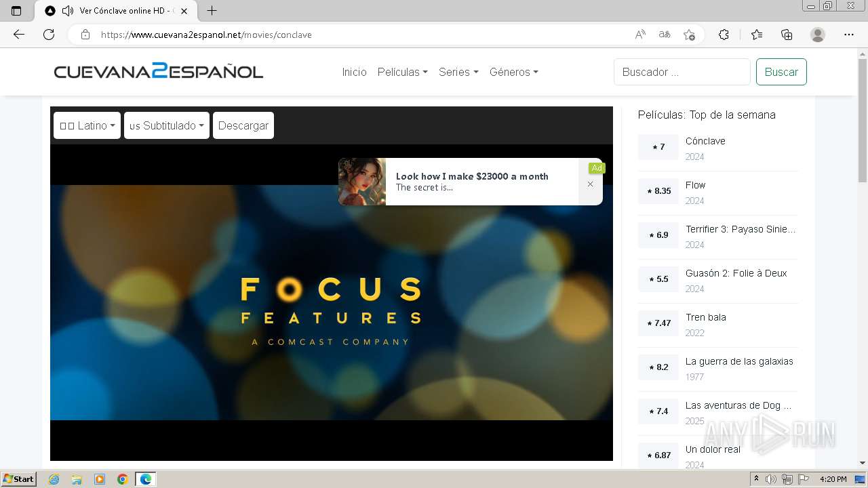Launch Chrome from the taskbar
868x488 pixels.
(x=123, y=479)
